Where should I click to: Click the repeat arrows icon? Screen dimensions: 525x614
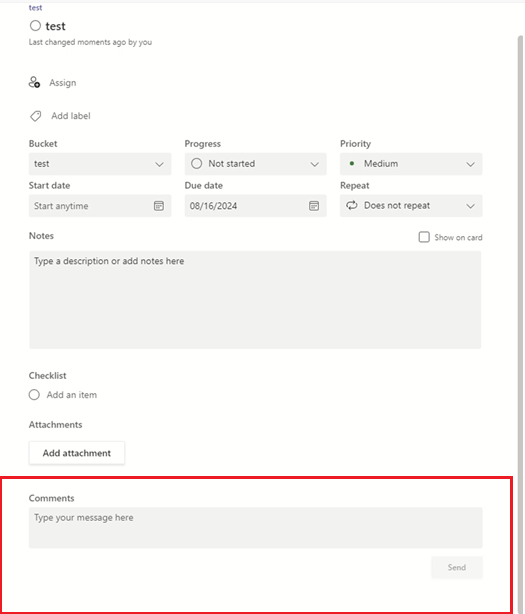tap(352, 205)
